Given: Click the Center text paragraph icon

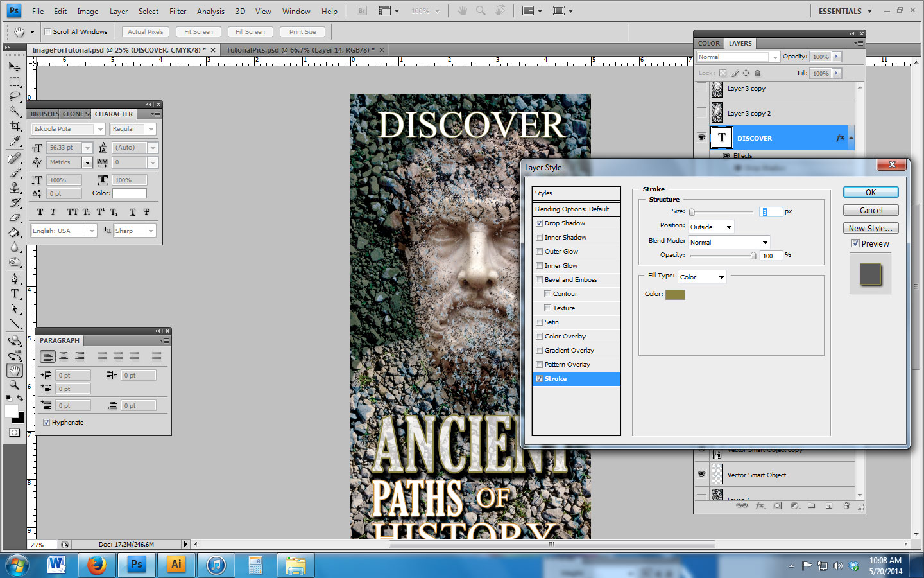Looking at the screenshot, I should pos(64,356).
